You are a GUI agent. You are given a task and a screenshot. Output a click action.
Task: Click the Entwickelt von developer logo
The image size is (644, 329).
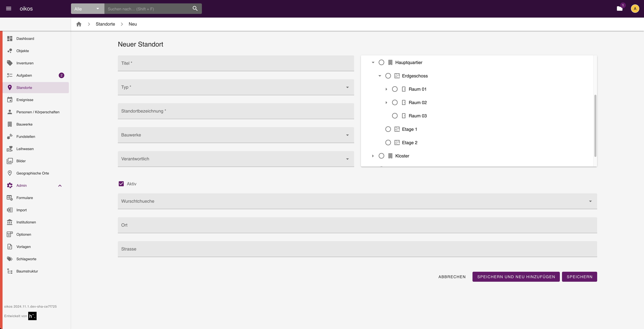[32, 316]
